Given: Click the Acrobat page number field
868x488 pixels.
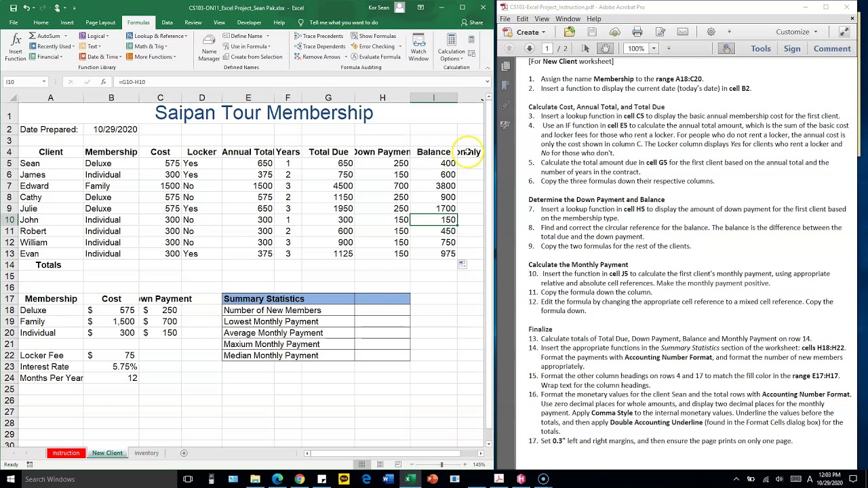Looking at the screenshot, I should 547,49.
